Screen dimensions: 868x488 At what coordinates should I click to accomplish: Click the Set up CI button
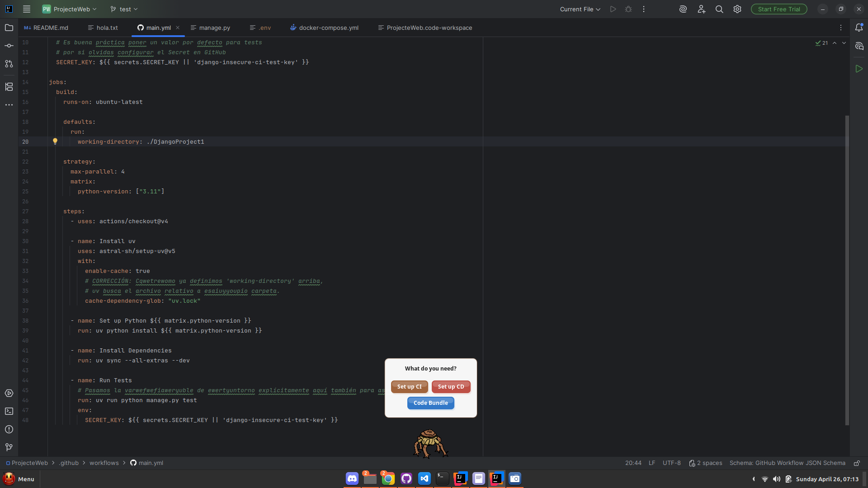pyautogui.click(x=409, y=387)
